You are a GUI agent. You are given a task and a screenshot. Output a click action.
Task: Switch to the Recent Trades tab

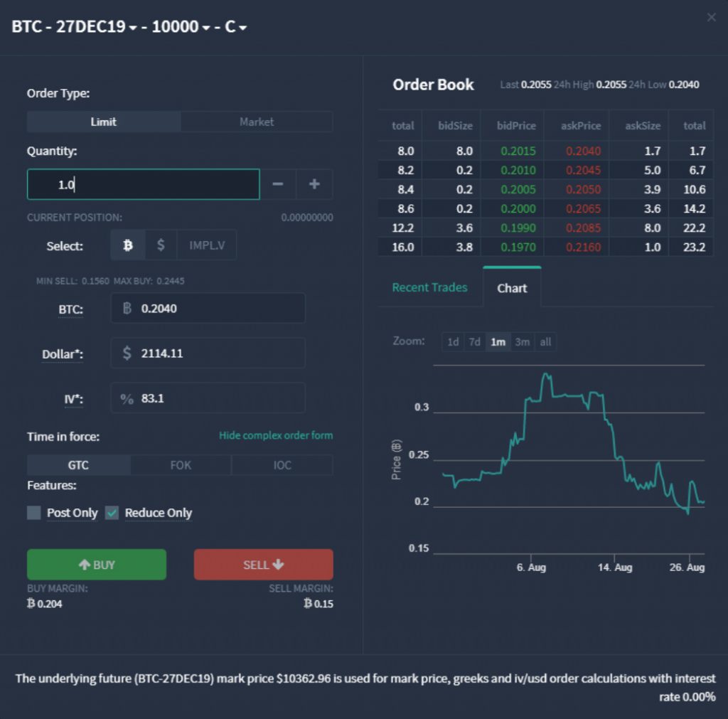[x=429, y=287]
